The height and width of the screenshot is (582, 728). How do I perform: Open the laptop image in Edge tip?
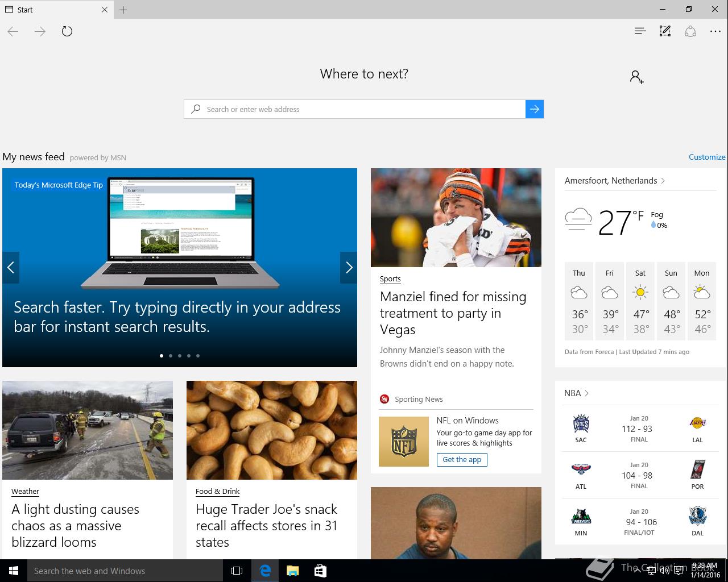pos(180,233)
